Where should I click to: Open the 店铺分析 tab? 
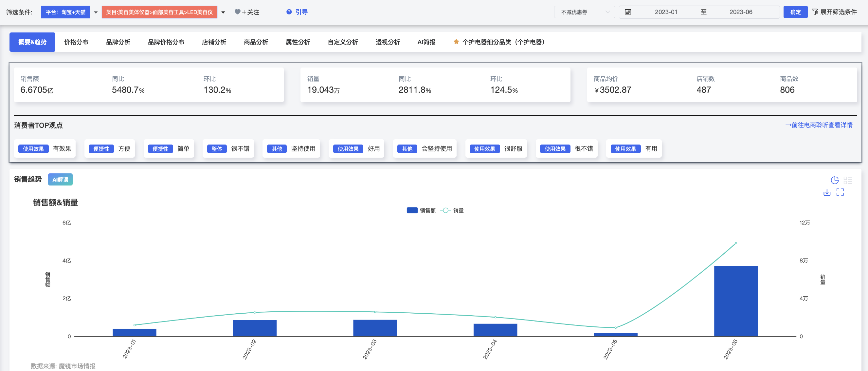(214, 42)
